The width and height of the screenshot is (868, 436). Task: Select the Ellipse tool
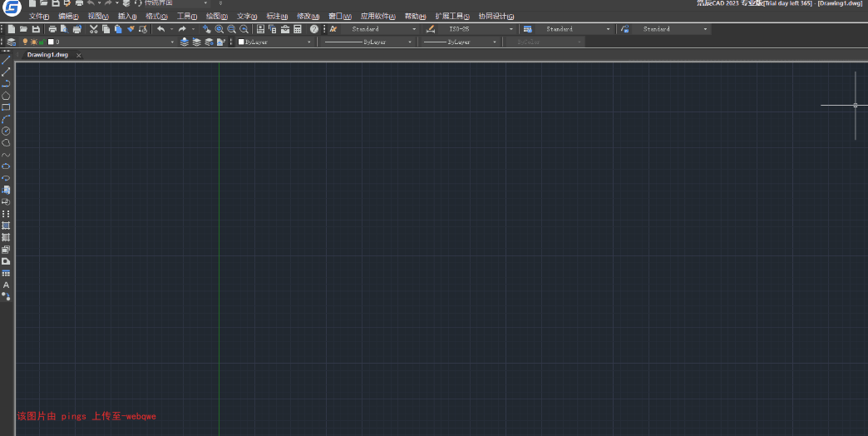[x=6, y=166]
